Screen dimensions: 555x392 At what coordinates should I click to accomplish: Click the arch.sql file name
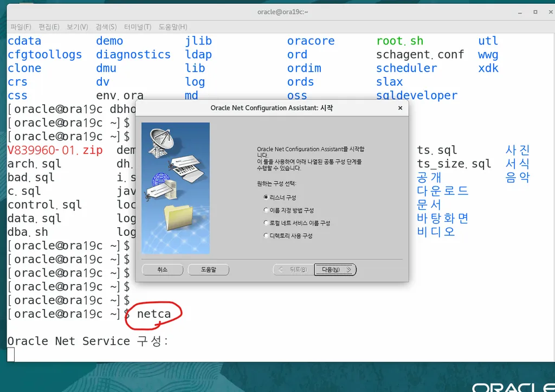34,164
